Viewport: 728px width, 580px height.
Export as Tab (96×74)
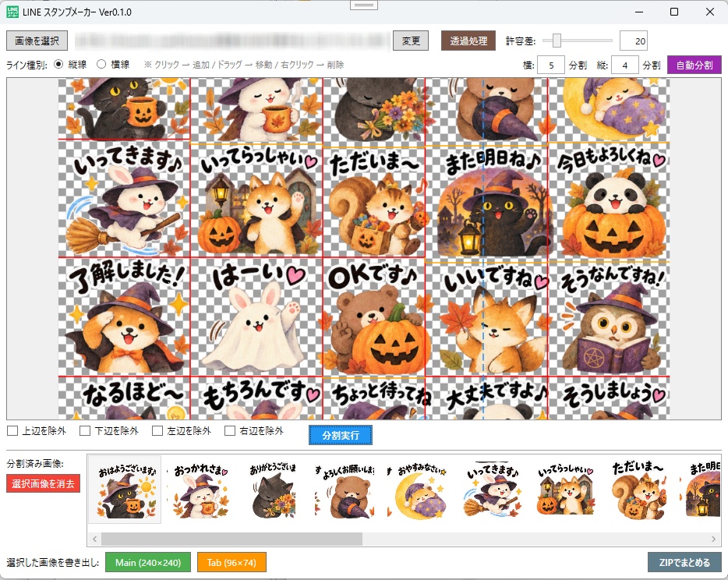231,562
